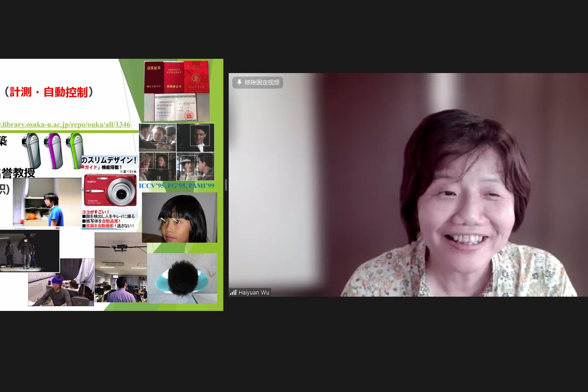Click the signal strength icon beside Haiyuan Wu
The image size is (588, 392).
point(233,292)
